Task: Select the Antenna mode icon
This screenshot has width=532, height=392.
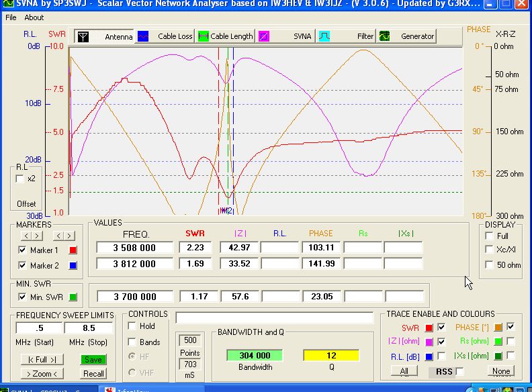Action: [83, 36]
